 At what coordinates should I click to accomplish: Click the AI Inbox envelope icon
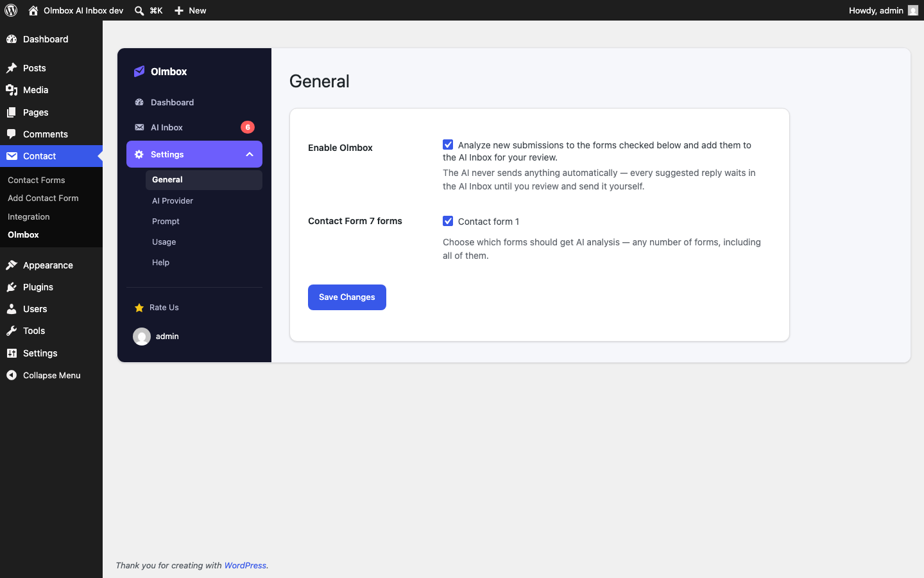click(x=139, y=127)
